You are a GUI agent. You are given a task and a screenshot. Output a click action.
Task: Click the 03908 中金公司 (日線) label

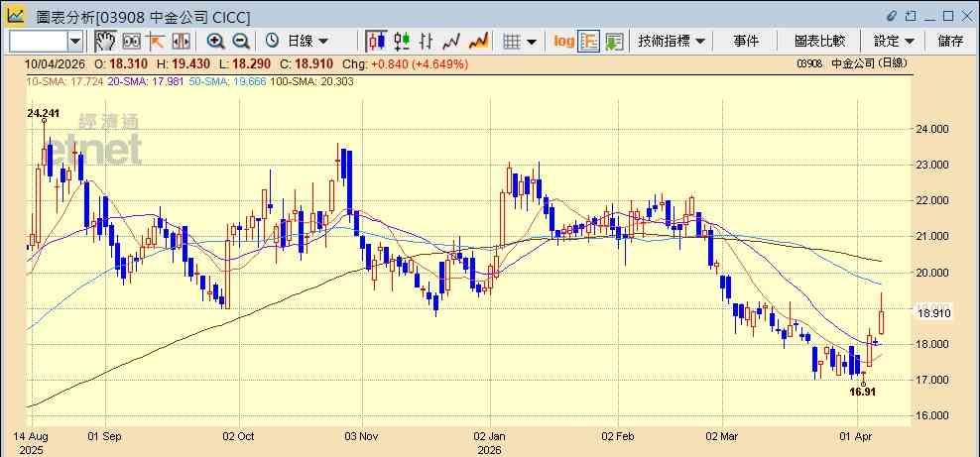(851, 63)
